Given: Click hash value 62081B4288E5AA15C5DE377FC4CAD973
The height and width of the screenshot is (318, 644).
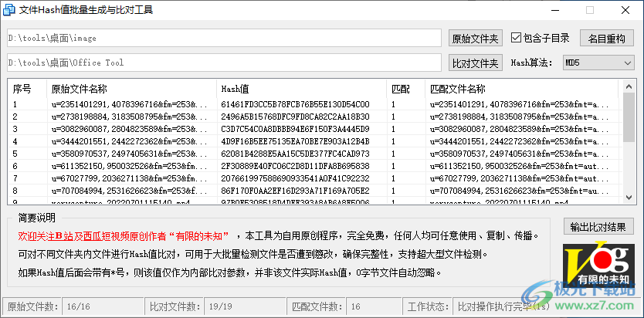Looking at the screenshot, I should [x=295, y=154].
